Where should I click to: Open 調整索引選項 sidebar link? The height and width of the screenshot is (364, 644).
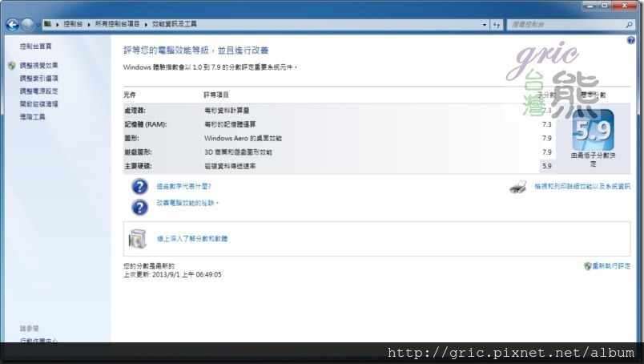click(39, 78)
